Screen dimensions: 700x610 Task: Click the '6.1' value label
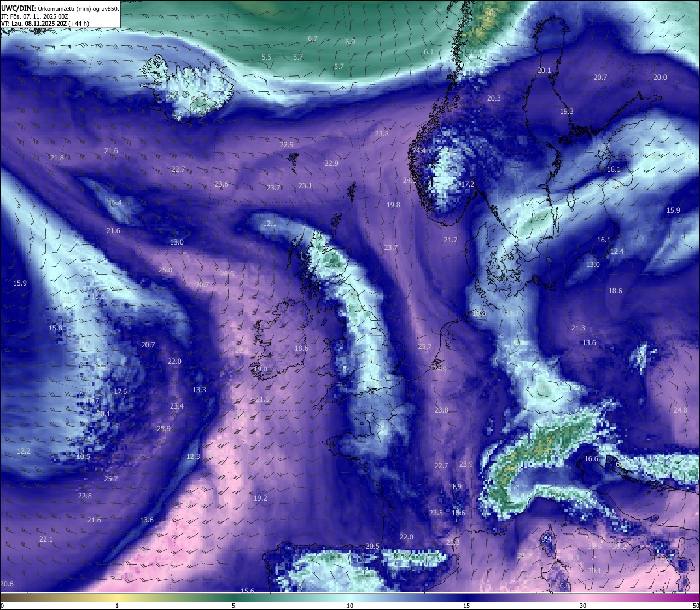429,52
